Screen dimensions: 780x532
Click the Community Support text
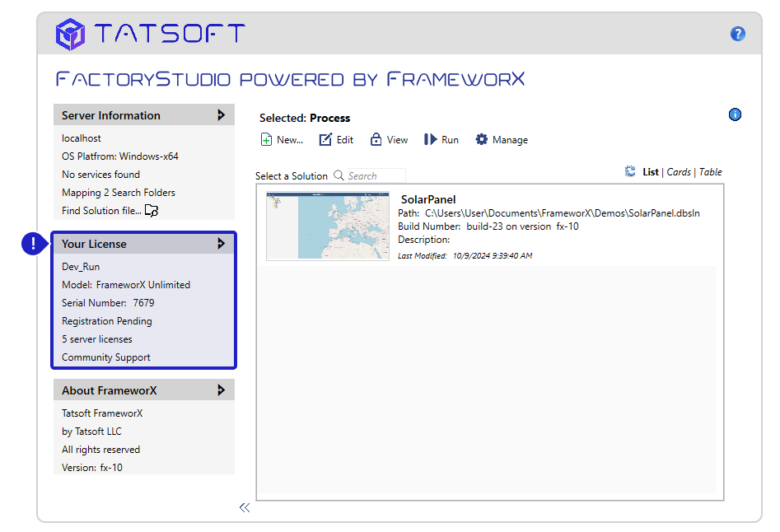[x=106, y=357]
